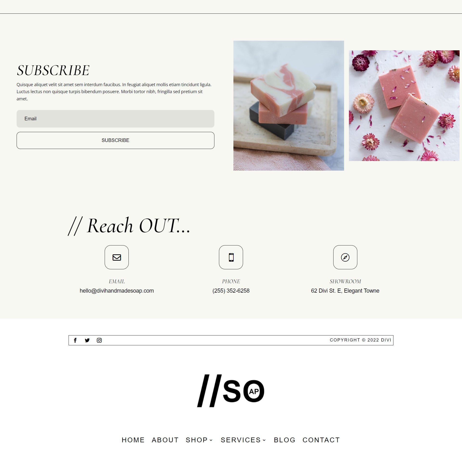Viewport: 462px width, 476px height.
Task: Click the Twitter social icon
Action: click(88, 340)
